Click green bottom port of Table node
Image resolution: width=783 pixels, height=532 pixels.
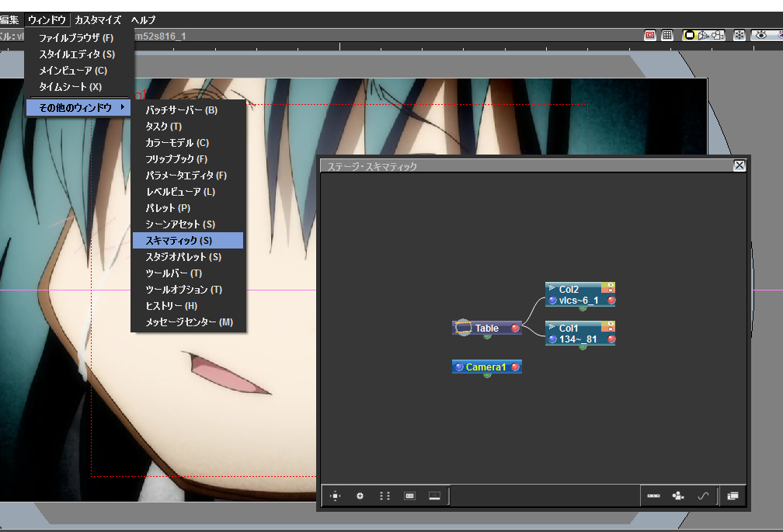pos(487,336)
